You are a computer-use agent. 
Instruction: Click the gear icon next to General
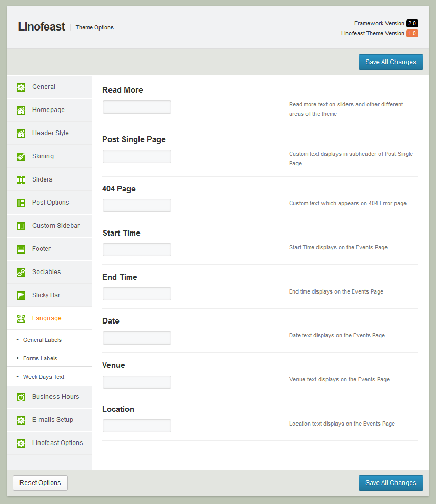click(21, 87)
